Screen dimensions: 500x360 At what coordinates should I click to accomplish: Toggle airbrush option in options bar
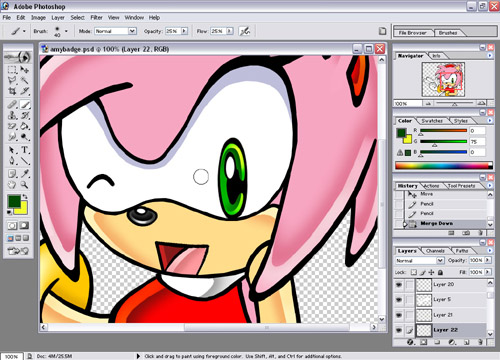coord(245,31)
